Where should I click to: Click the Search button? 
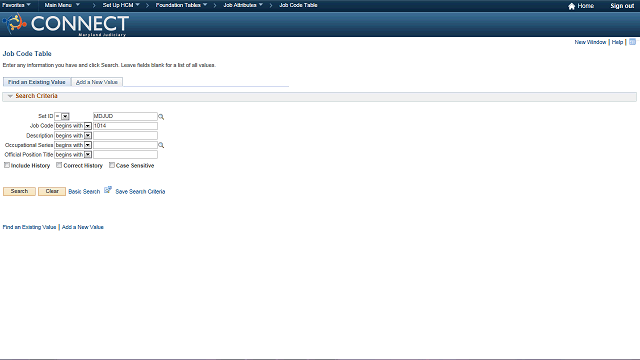coord(19,191)
